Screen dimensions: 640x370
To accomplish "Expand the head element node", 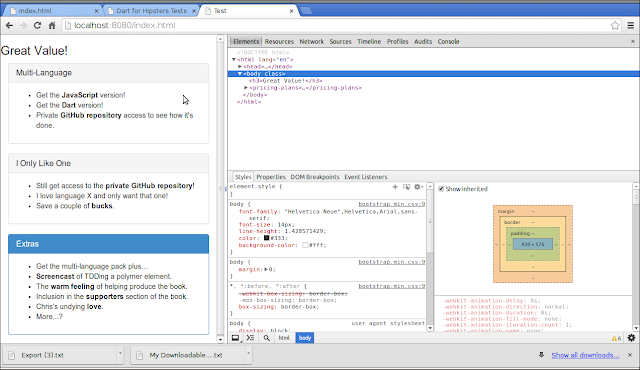I will 240,66.
